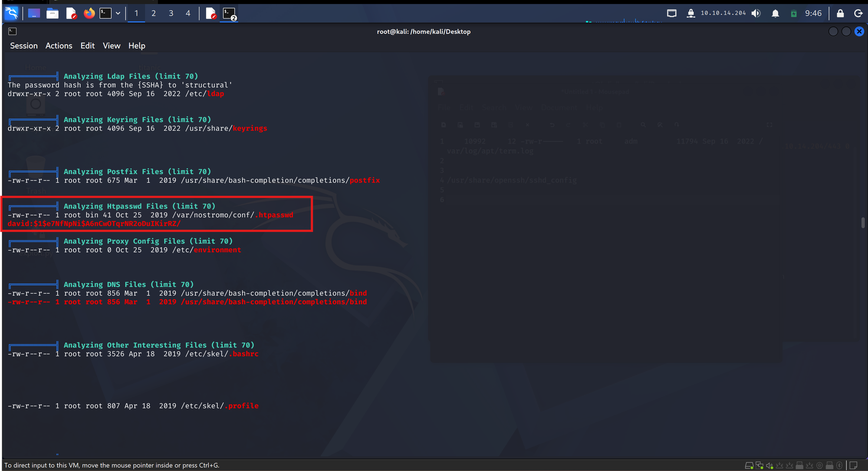Viewport: 868px width, 471px height.
Task: Click the VM Bluetooth device icon
Action: coord(839,465)
